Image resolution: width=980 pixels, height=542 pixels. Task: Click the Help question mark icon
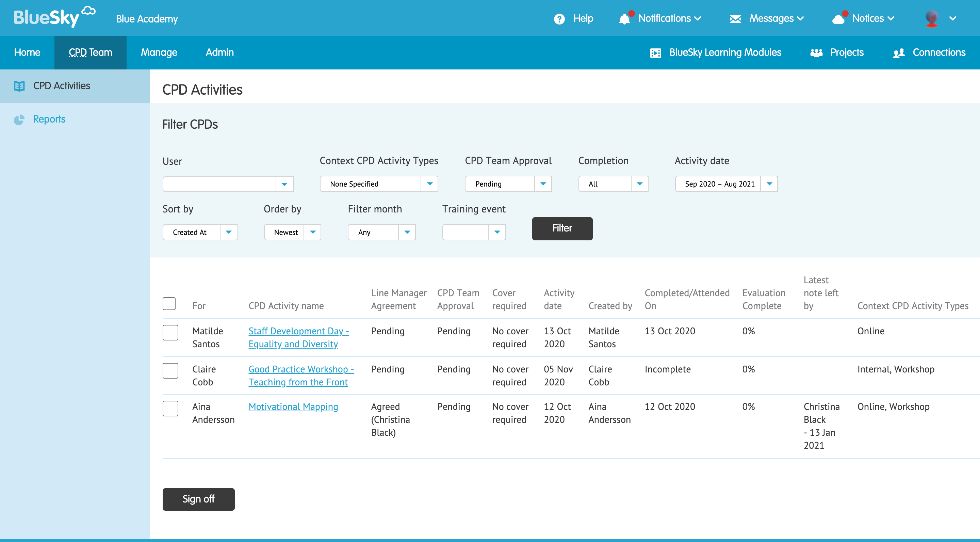[559, 19]
